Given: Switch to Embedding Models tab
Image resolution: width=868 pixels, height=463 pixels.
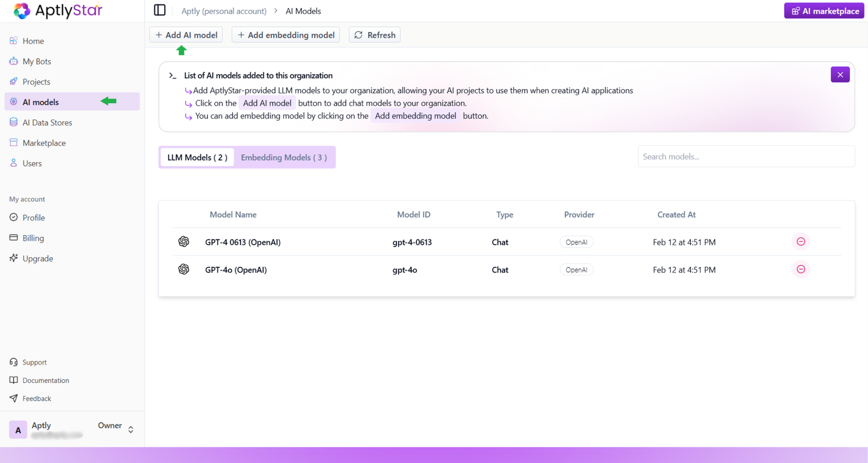Looking at the screenshot, I should (x=284, y=157).
